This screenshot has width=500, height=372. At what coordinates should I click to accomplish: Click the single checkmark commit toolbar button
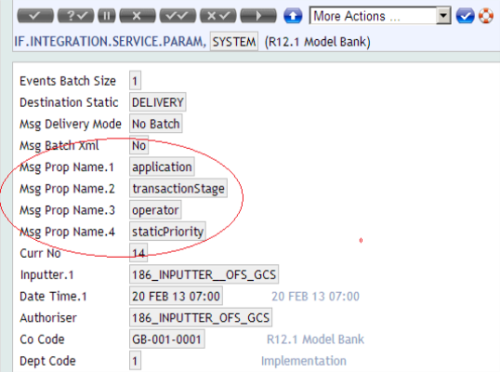click(x=35, y=16)
